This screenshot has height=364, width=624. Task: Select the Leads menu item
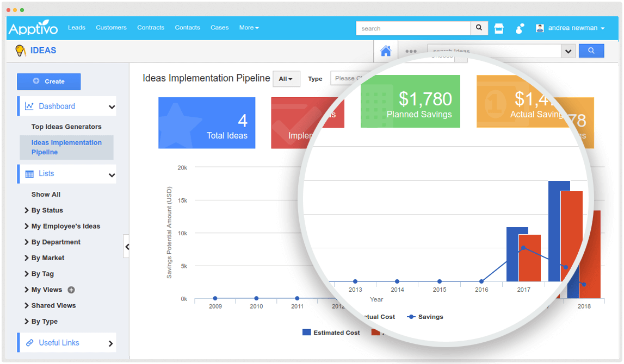[x=77, y=28]
